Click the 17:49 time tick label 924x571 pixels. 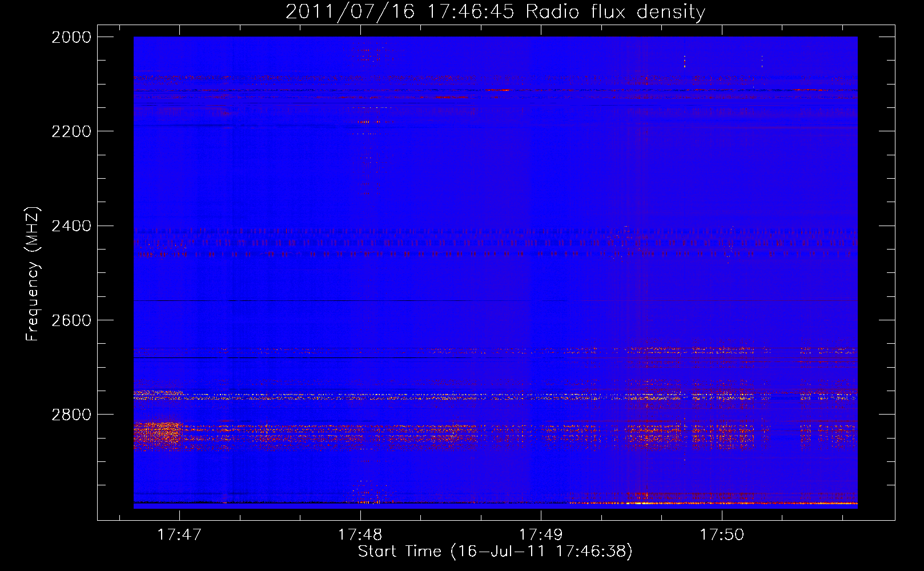click(540, 534)
